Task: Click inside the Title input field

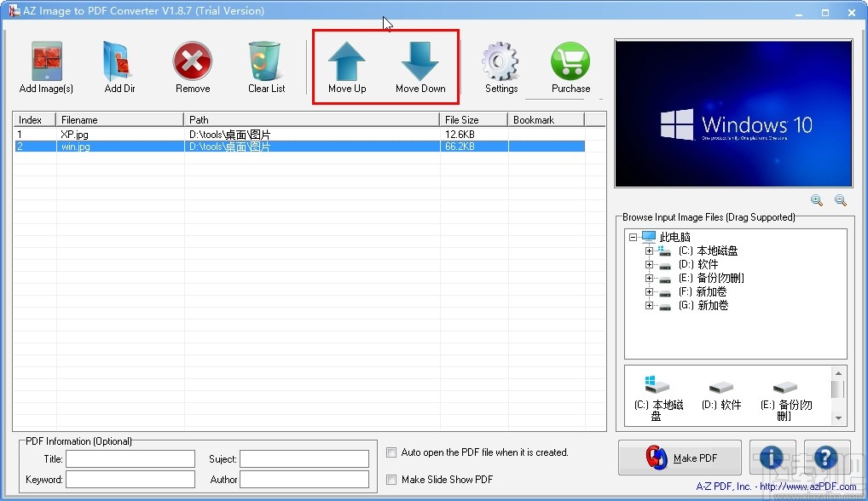Action: click(130, 458)
